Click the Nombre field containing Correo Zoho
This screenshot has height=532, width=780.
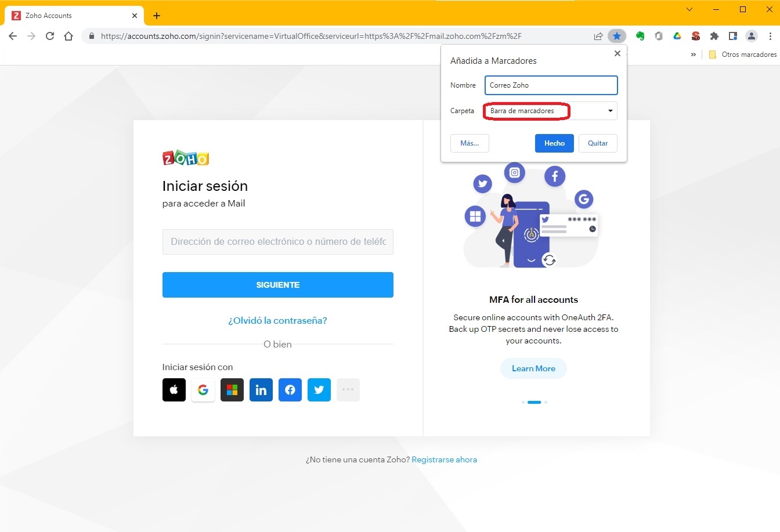click(x=551, y=85)
